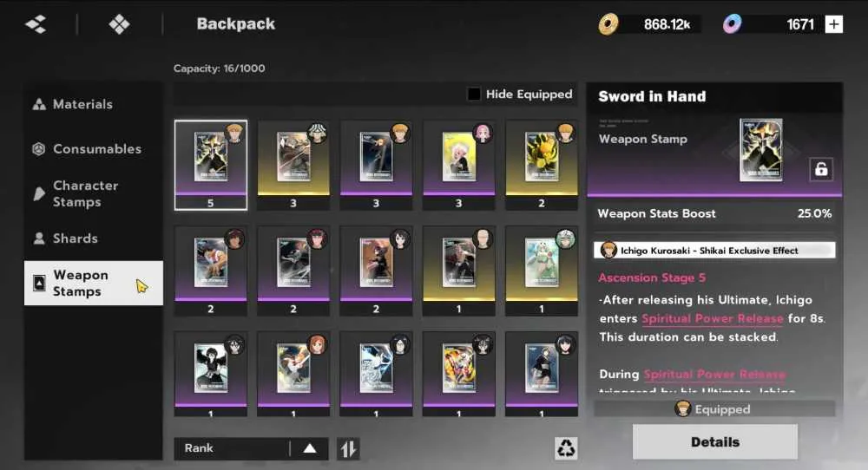Click the first Spiritual Power Release link
The height and width of the screenshot is (470, 868).
(x=713, y=318)
